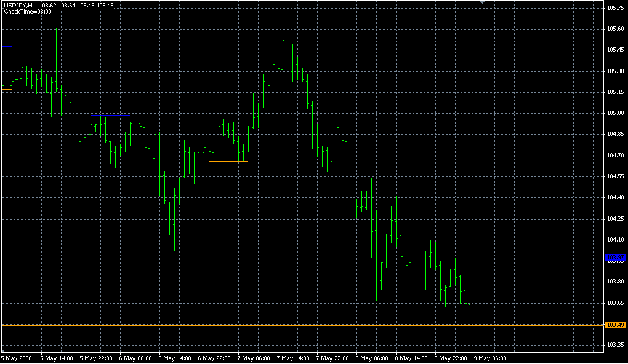The width and height of the screenshot is (628, 364).
Task: Select the short orange low line near 104.18
Action: 347,229
